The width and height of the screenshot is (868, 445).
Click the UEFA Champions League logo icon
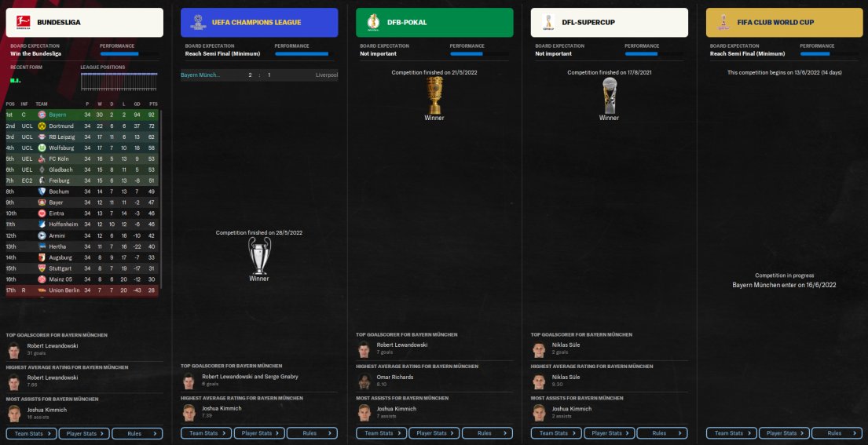coord(198,23)
